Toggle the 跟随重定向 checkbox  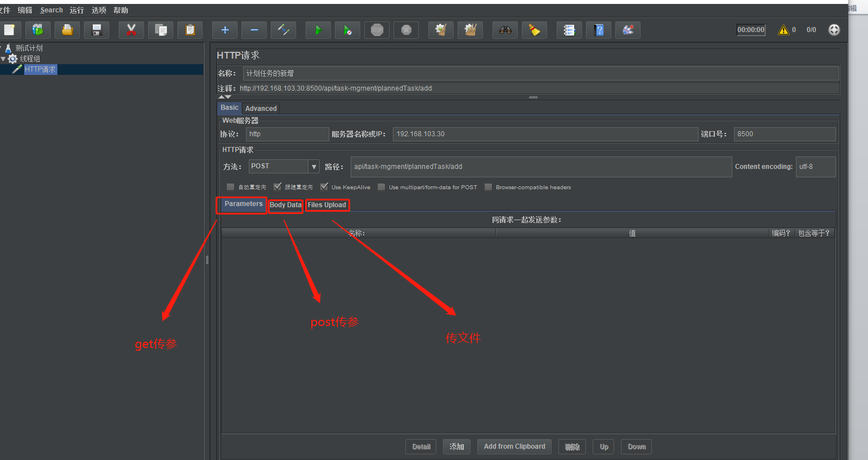tap(277, 187)
